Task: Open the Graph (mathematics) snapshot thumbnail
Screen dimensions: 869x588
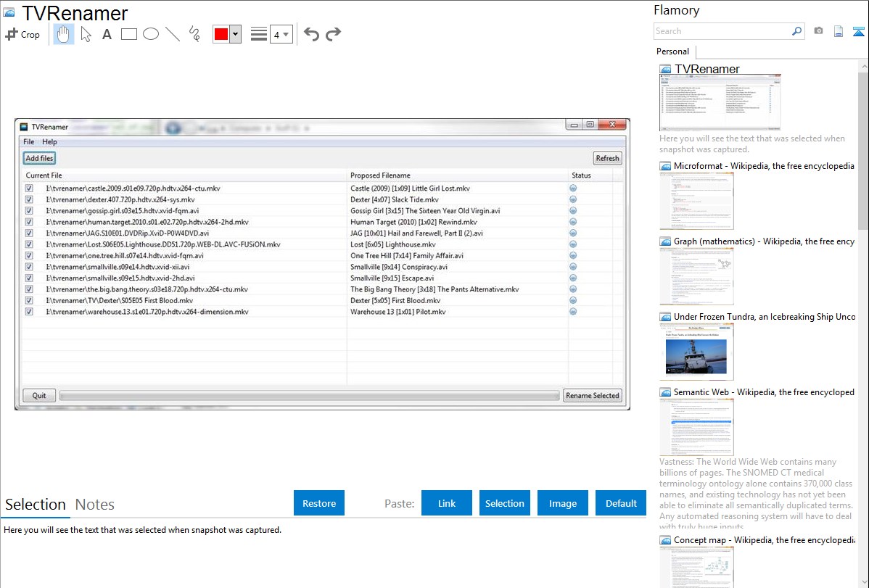Action: click(x=696, y=276)
